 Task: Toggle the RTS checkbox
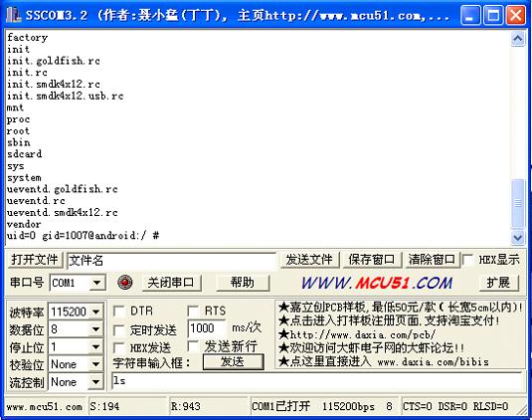193,311
